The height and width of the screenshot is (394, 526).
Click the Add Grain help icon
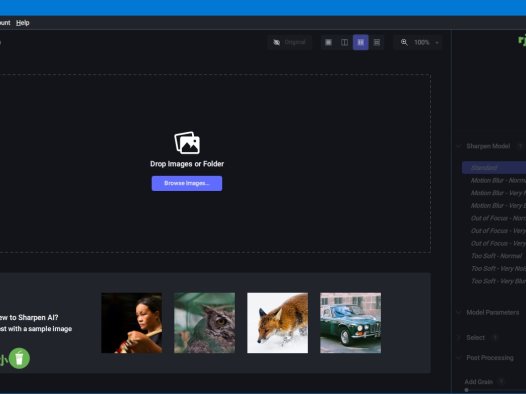[502, 382]
